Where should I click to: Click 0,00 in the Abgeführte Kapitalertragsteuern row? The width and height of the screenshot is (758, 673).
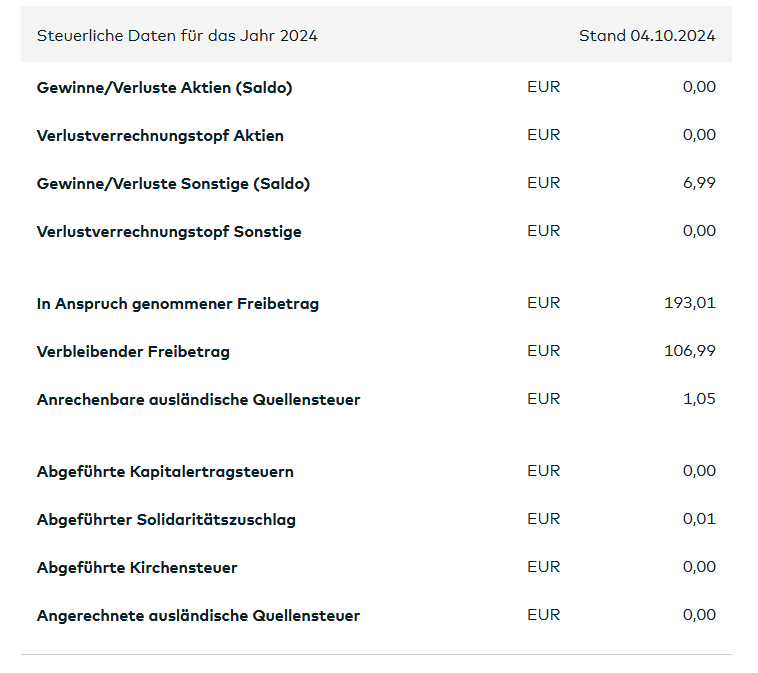pyautogui.click(x=699, y=470)
